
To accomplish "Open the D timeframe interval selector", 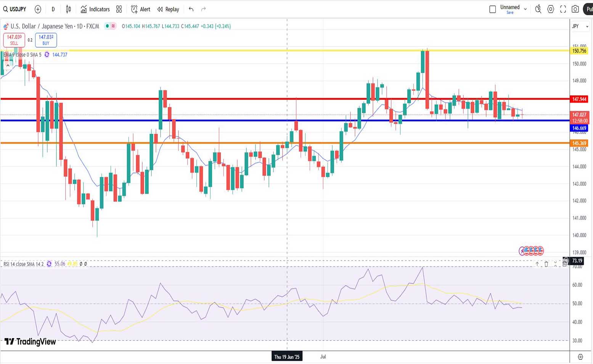I will tap(53, 9).
